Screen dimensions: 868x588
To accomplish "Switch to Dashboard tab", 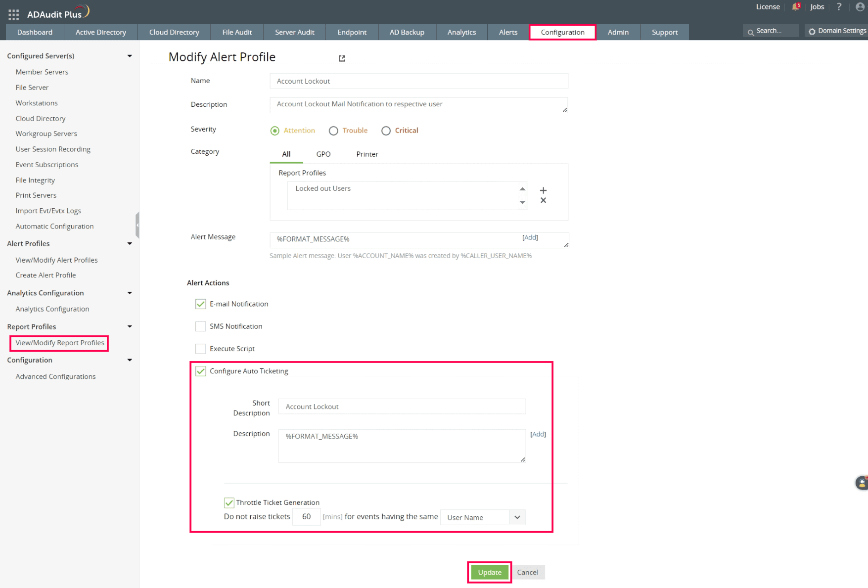I will tap(35, 32).
